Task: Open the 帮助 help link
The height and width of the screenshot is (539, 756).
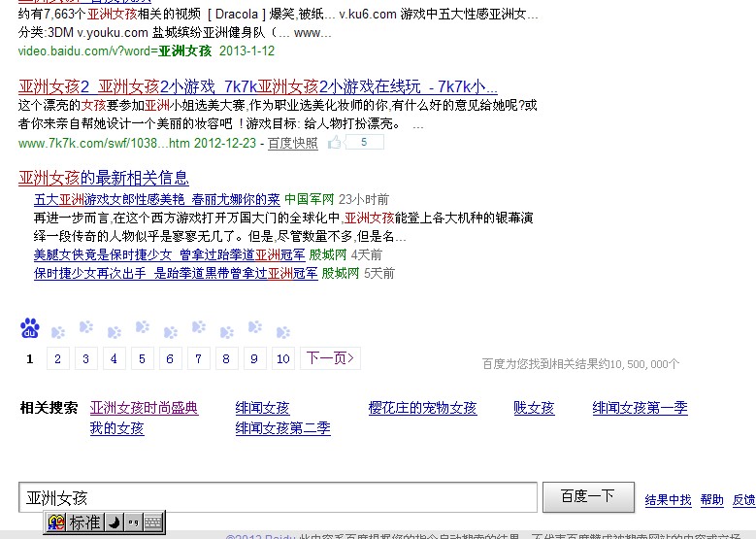Action: pos(712,500)
